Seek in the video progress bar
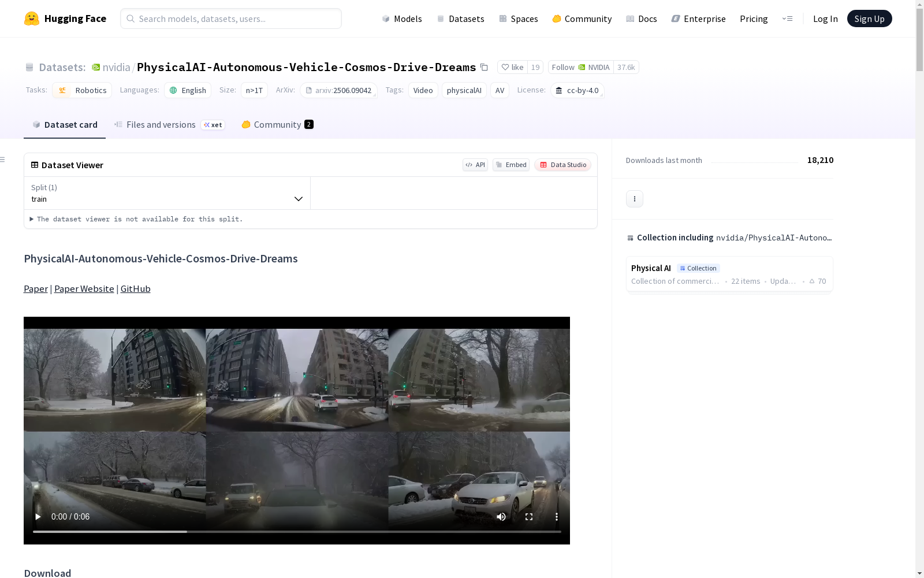 pos(297,532)
